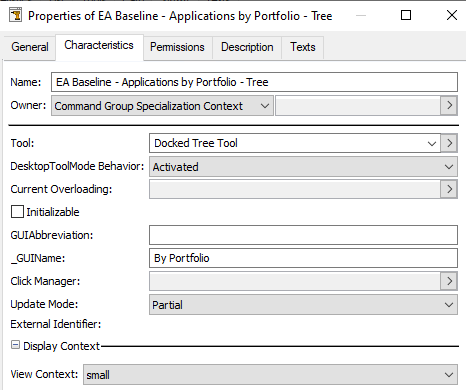Click the External Identifier label
Image resolution: width=466 pixels, height=390 pixels.
click(x=56, y=324)
